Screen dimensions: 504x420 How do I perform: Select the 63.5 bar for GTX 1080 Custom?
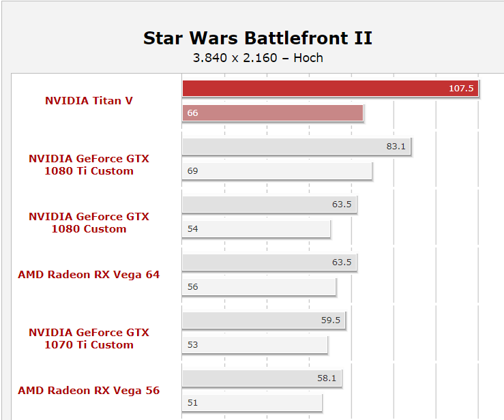(x=269, y=205)
